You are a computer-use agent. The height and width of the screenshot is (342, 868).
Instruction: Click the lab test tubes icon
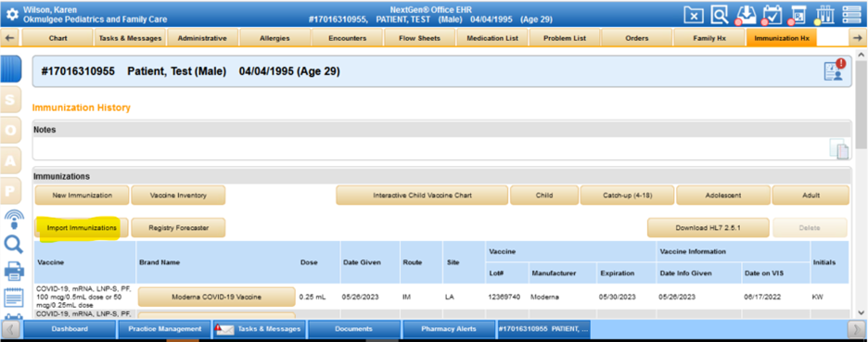click(x=824, y=15)
